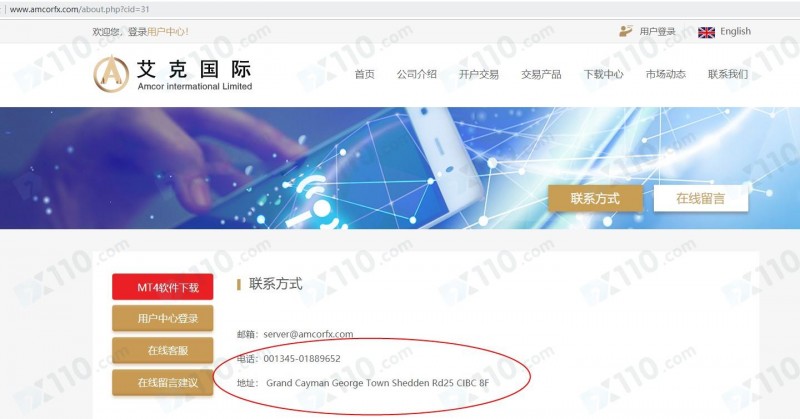
Task: Choose 下载中心 from the navigation bar
Action: (604, 75)
